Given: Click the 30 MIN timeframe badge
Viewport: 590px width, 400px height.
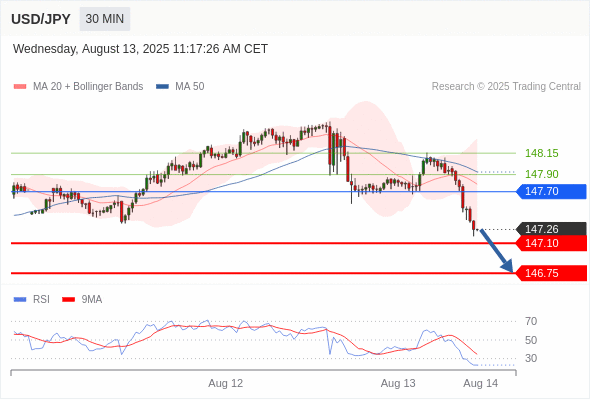Looking at the screenshot, I should (x=105, y=19).
